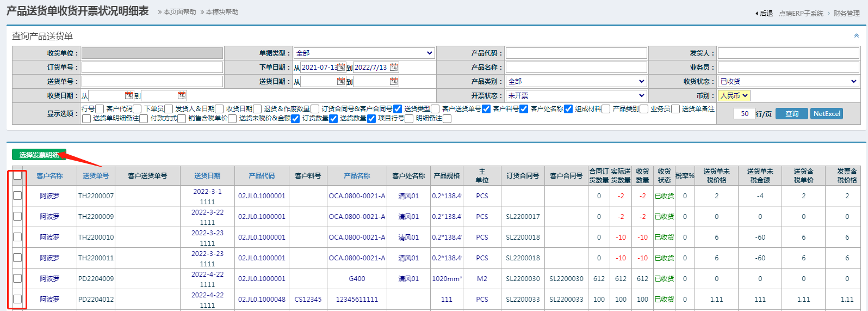Open calendar for 送货日期 start date
Image resolution: width=868 pixels, height=311 pixels.
(341, 81)
